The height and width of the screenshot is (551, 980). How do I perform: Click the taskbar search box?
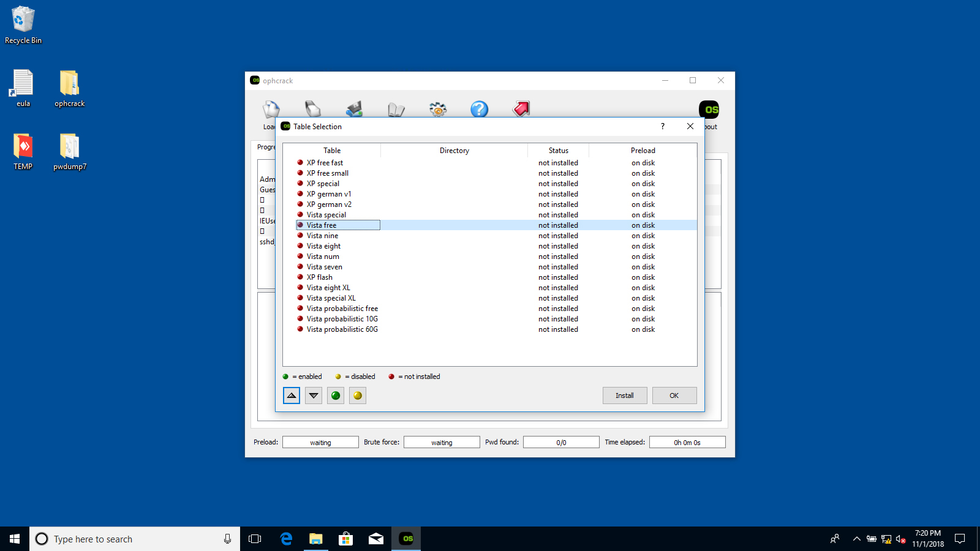point(135,539)
